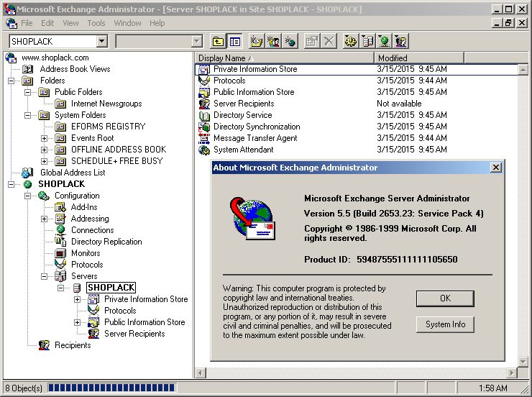The width and height of the screenshot is (532, 397).
Task: Click the Up One Level toolbar icon
Action: 218,42
